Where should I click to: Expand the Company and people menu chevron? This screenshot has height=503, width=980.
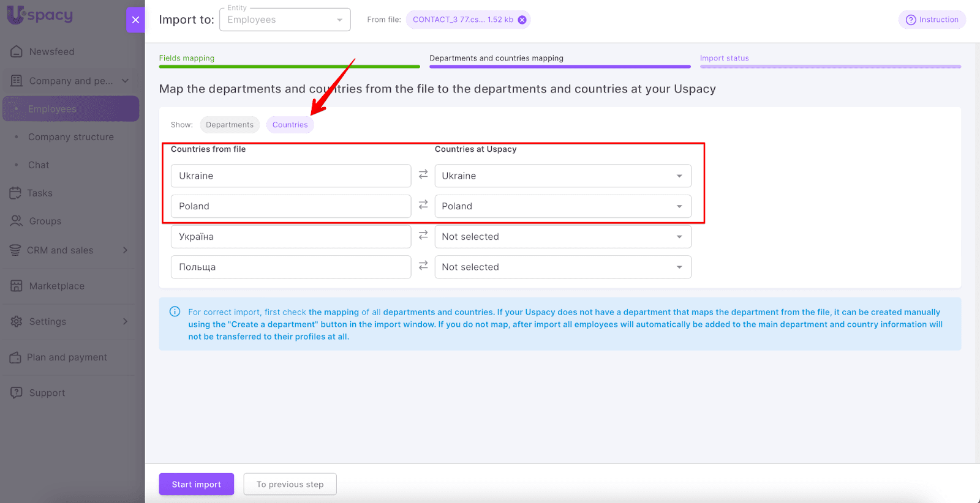[x=125, y=81]
